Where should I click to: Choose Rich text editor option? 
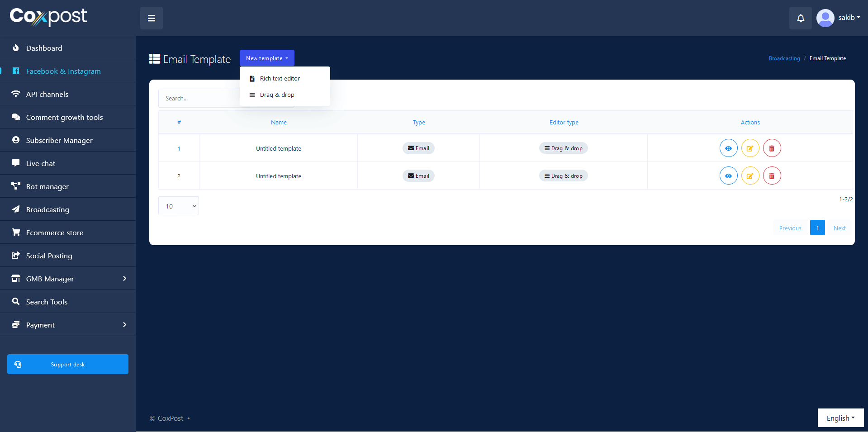(x=285, y=78)
